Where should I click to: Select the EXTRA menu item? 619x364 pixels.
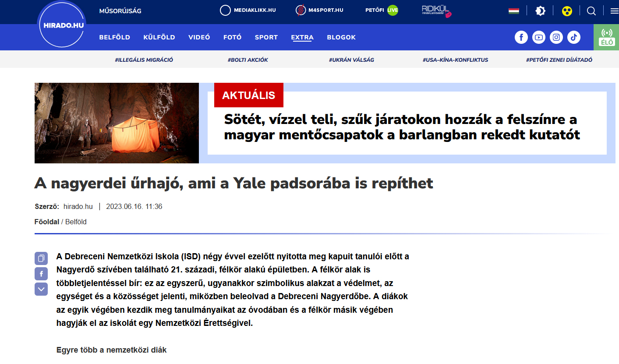[x=302, y=37]
